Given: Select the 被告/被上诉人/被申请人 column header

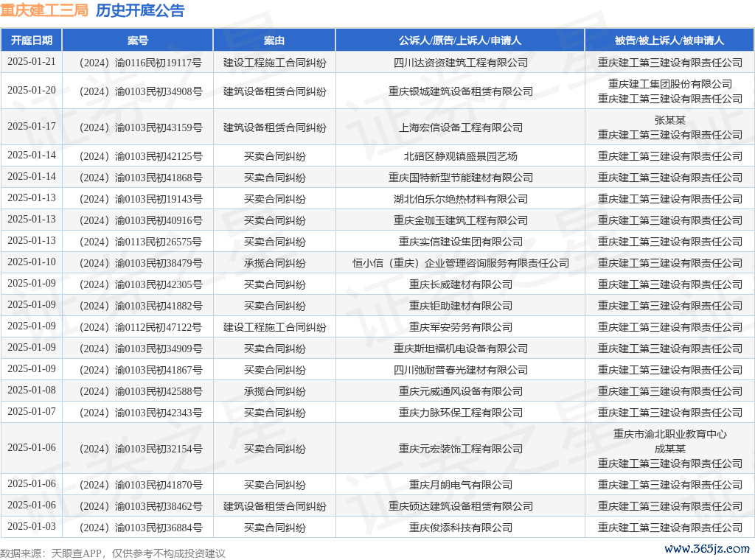Looking at the screenshot, I should (669, 41).
